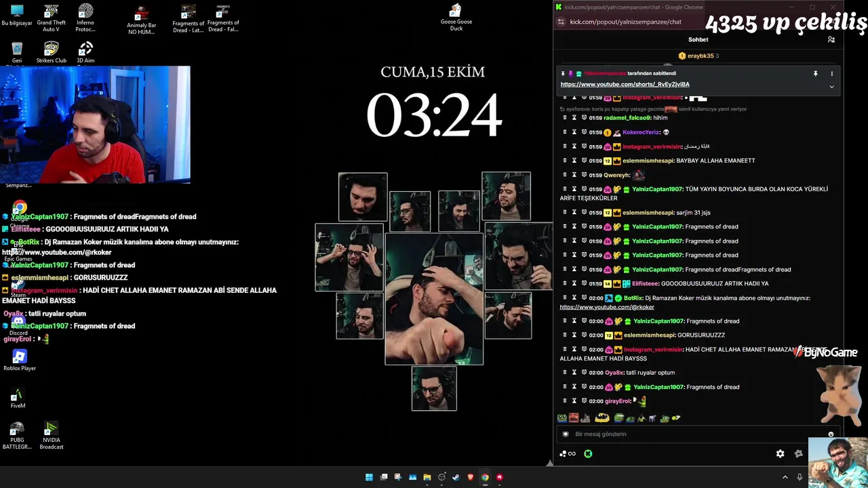
Task: Launch Grand Theft Auto V shortcut
Action: click(x=51, y=18)
